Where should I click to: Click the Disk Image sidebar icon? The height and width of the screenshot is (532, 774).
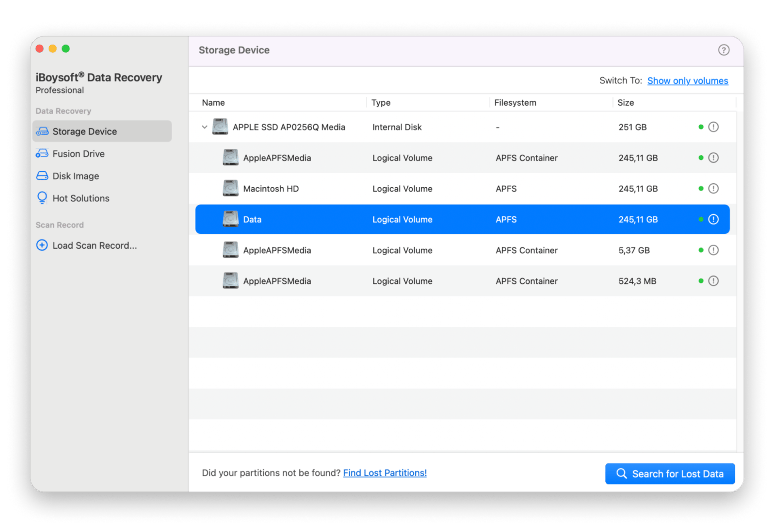pyautogui.click(x=42, y=176)
